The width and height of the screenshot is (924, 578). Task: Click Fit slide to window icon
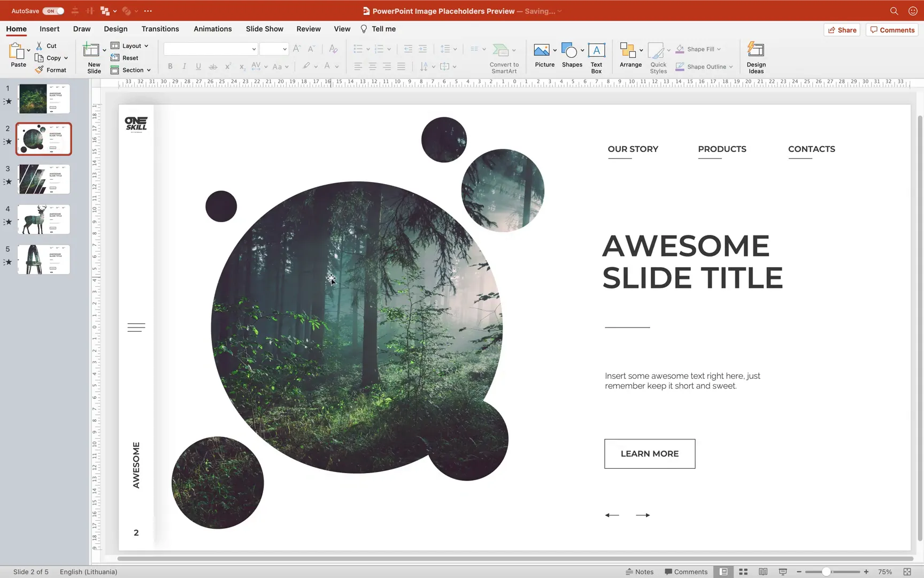[907, 572]
